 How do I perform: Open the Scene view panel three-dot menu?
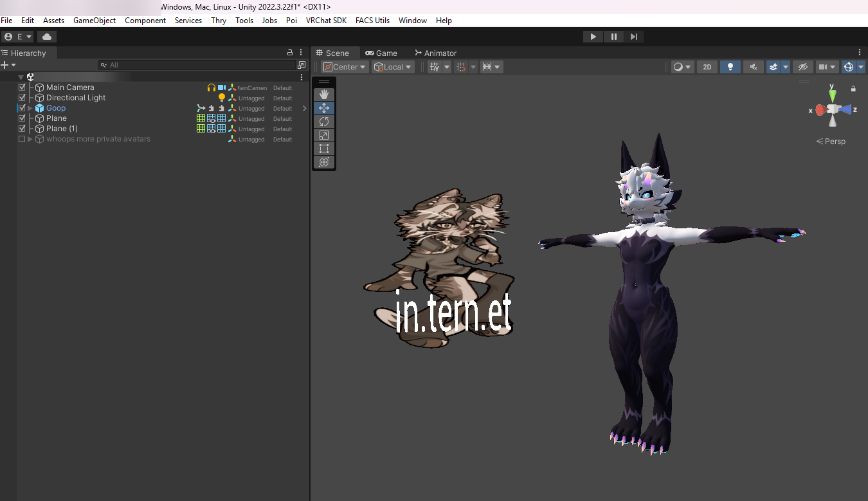(x=860, y=52)
